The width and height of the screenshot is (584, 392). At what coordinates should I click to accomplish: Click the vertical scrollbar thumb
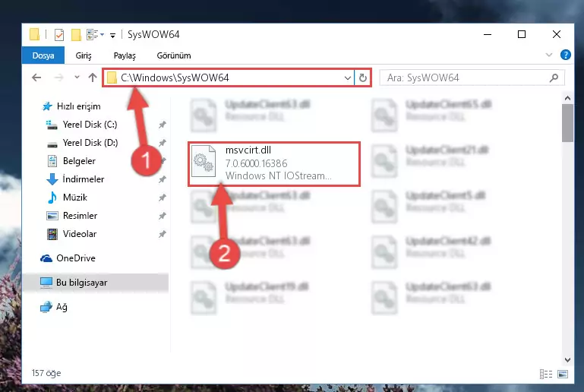pyautogui.click(x=567, y=123)
